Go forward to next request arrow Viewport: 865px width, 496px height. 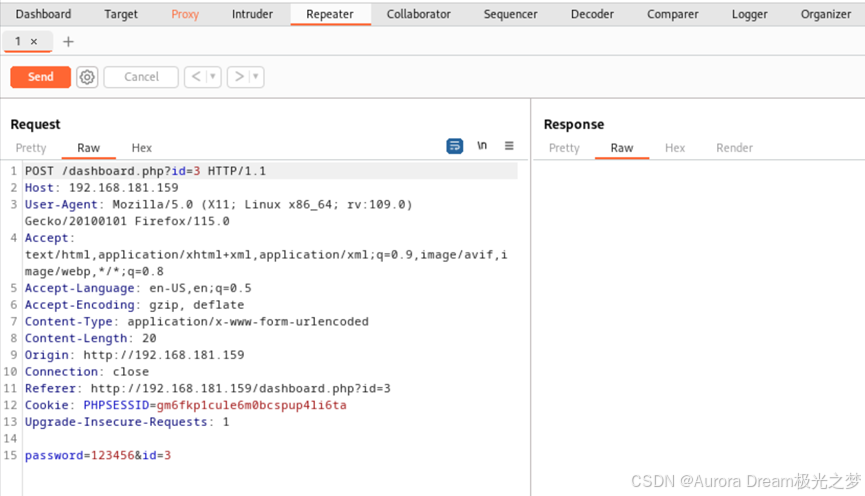[238, 77]
